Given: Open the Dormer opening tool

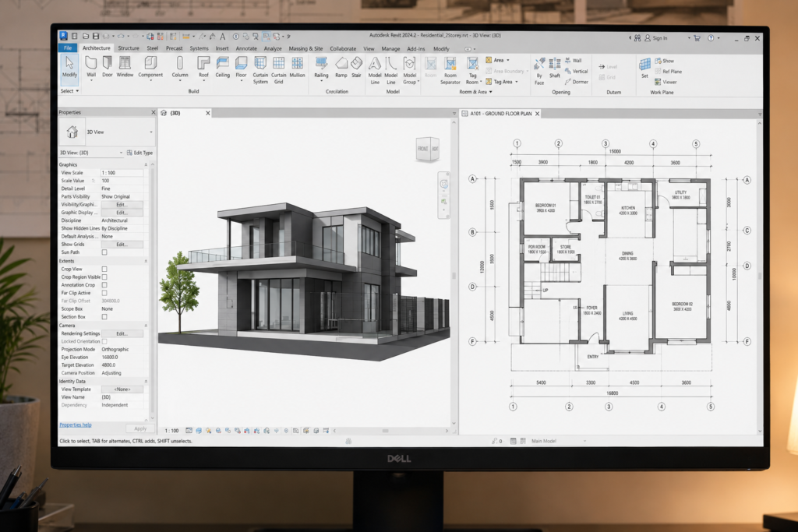Looking at the screenshot, I should (576, 82).
